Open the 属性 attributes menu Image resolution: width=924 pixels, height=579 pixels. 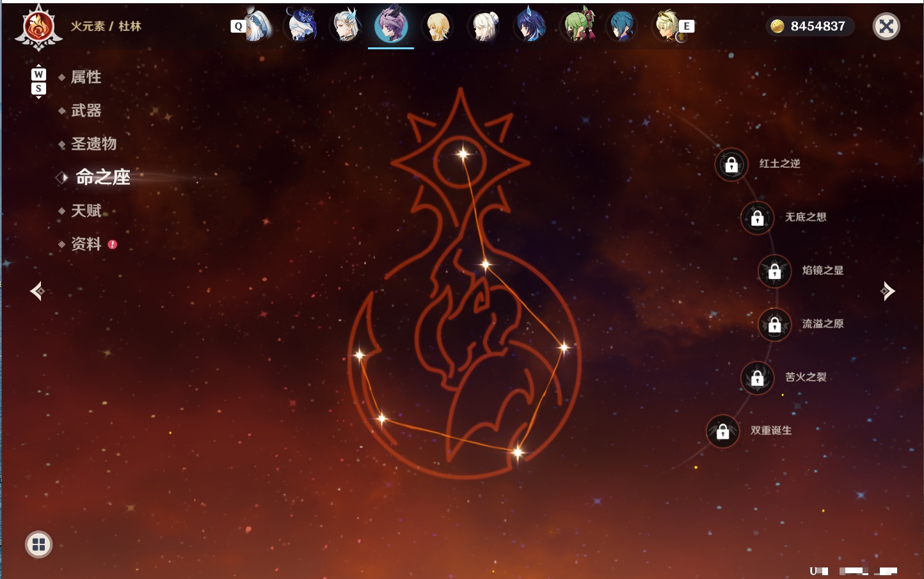coord(86,77)
